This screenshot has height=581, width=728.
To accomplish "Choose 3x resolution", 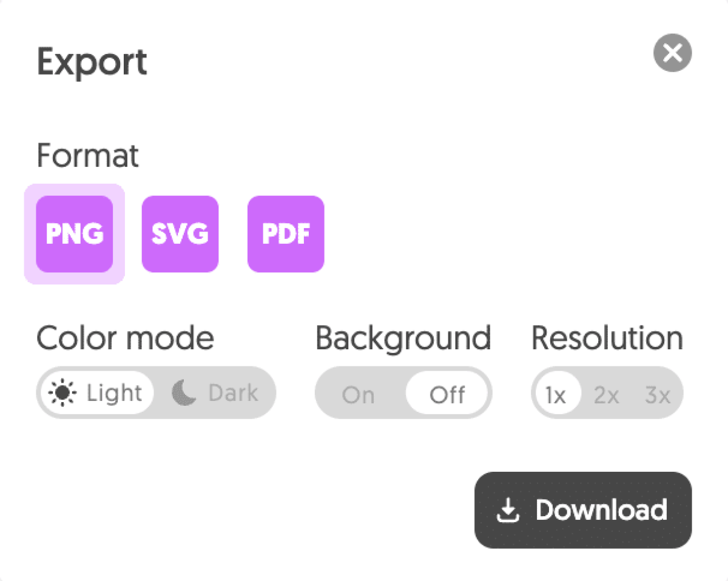I will 658,395.
